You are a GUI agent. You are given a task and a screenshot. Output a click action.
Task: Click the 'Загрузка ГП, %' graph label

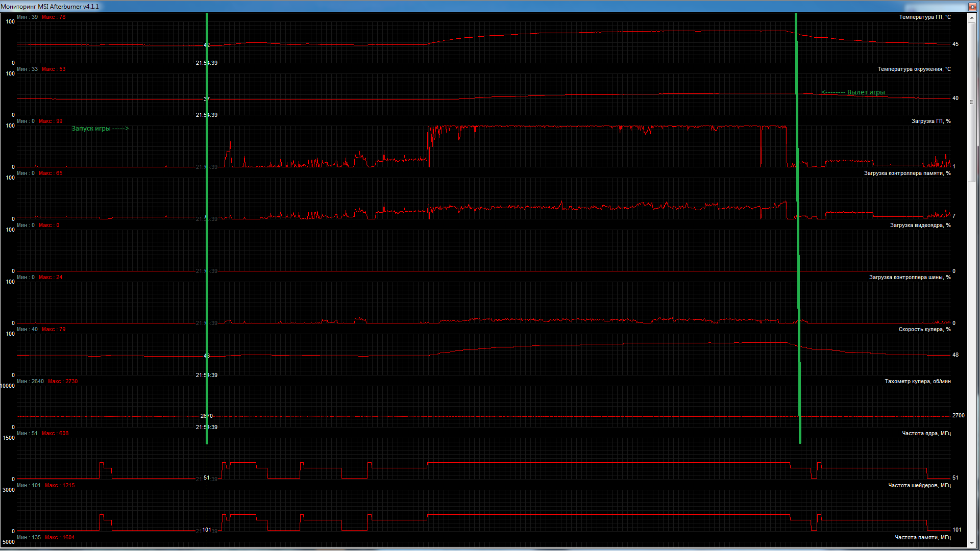(931, 121)
